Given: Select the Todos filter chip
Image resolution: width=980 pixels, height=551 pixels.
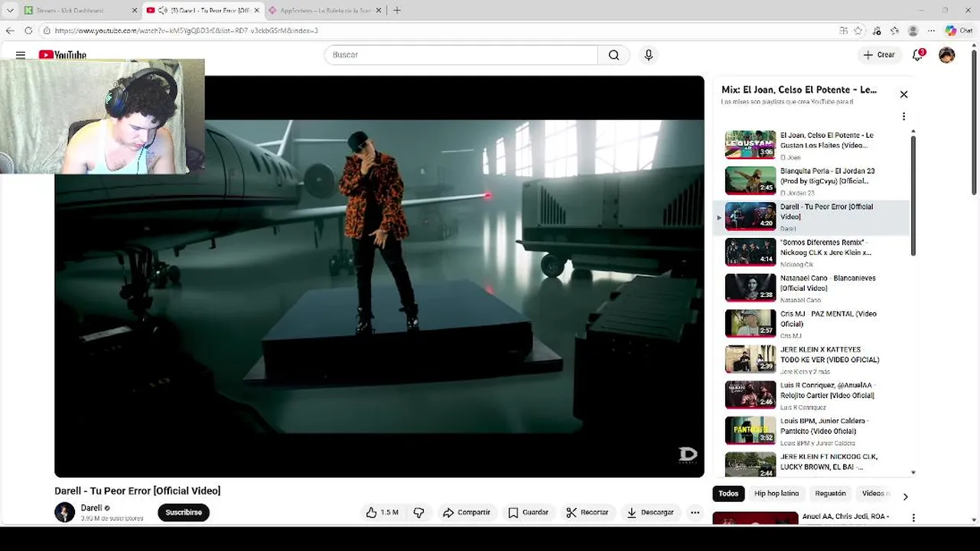Looking at the screenshot, I should (x=728, y=494).
